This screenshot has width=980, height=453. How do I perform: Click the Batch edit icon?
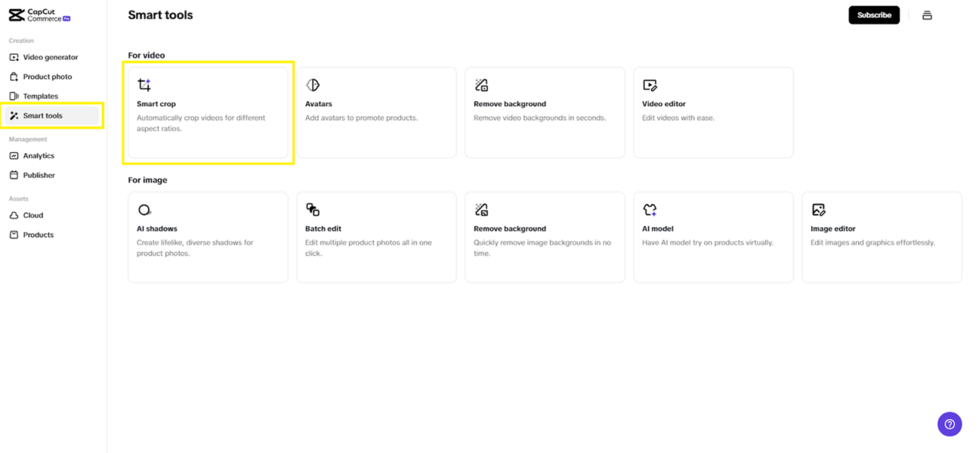pyautogui.click(x=313, y=210)
